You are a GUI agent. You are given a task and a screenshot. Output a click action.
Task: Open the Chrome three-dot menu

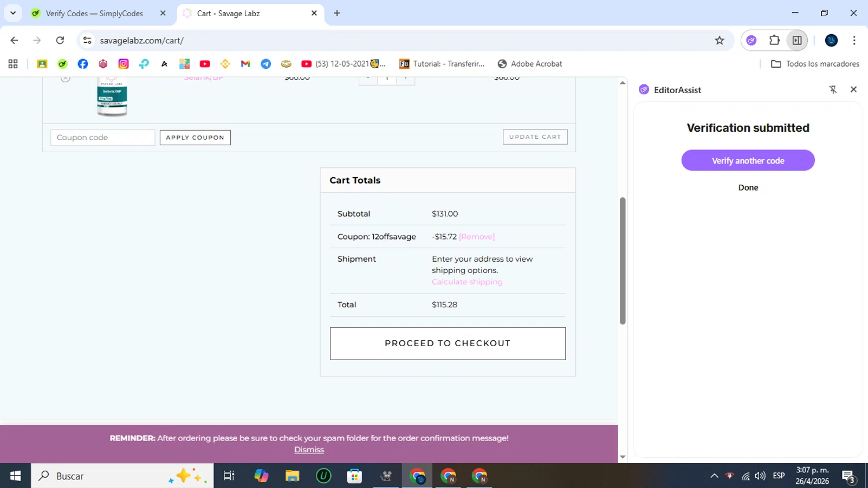coord(854,41)
